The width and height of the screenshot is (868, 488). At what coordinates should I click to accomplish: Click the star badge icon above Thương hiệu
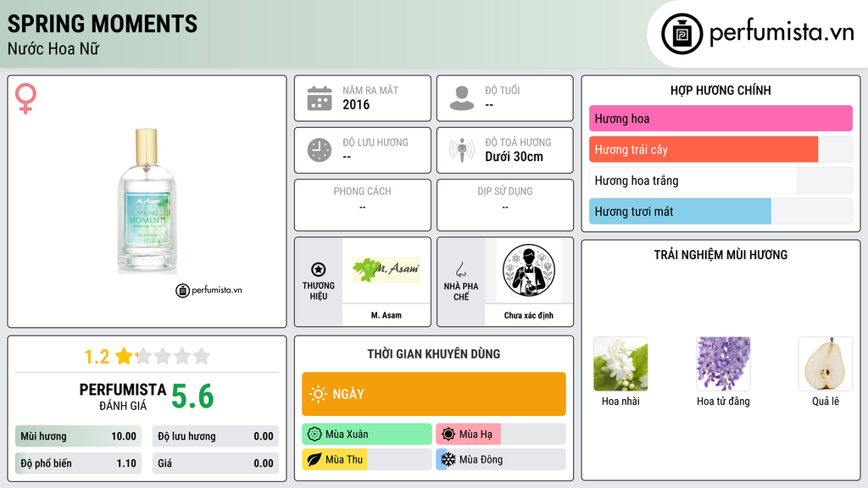click(x=319, y=269)
